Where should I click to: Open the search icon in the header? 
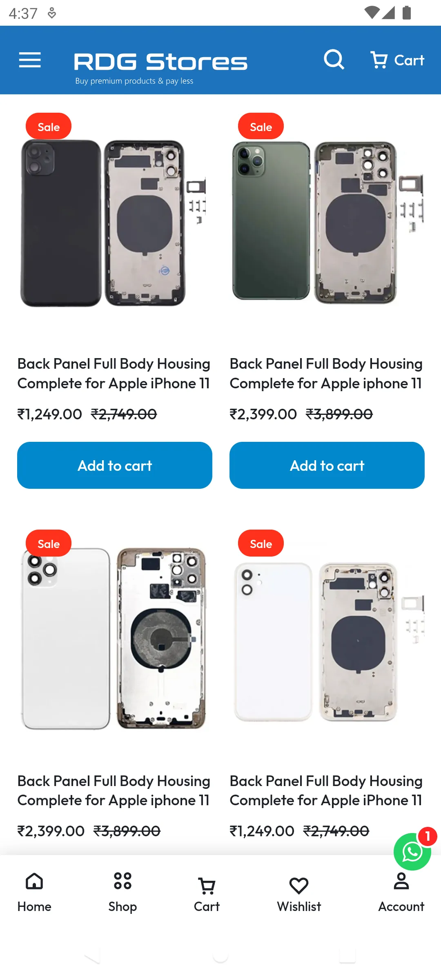(334, 60)
